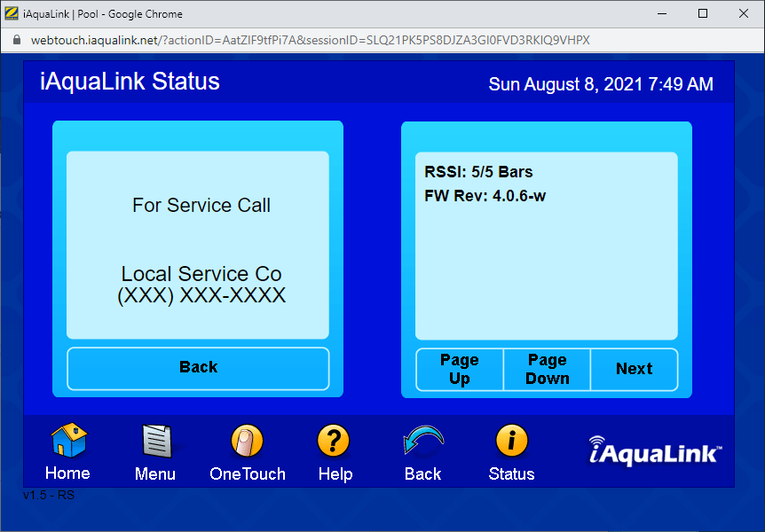The image size is (765, 532).
Task: Click the iAquaLink Status heading
Action: coord(130,82)
